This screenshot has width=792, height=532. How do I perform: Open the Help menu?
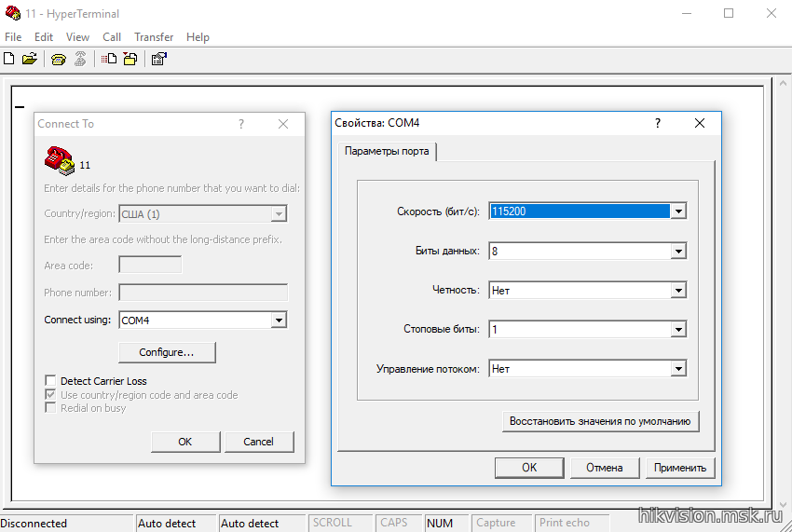coord(198,37)
